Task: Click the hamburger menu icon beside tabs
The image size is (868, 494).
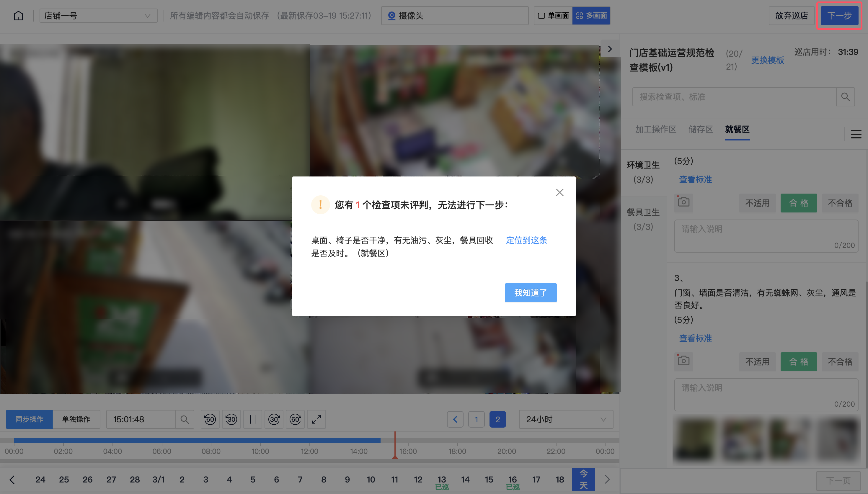Action: 856,134
